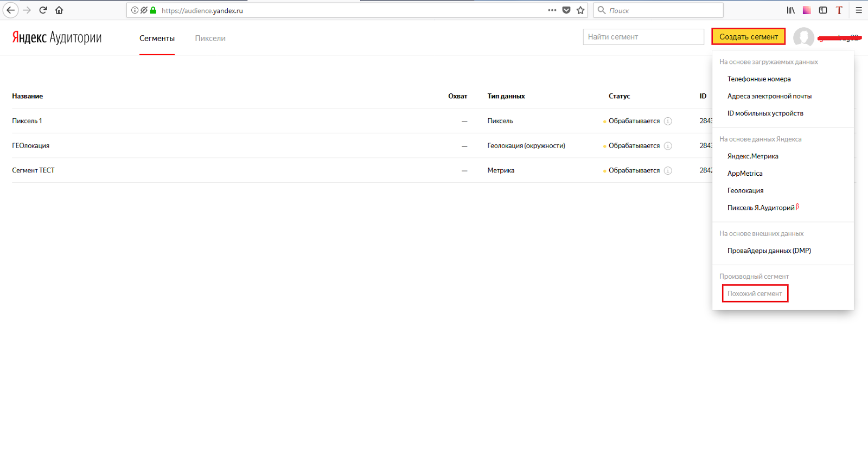Select the Похожий сегмент menu item
The height and width of the screenshot is (460, 868).
pyautogui.click(x=755, y=293)
